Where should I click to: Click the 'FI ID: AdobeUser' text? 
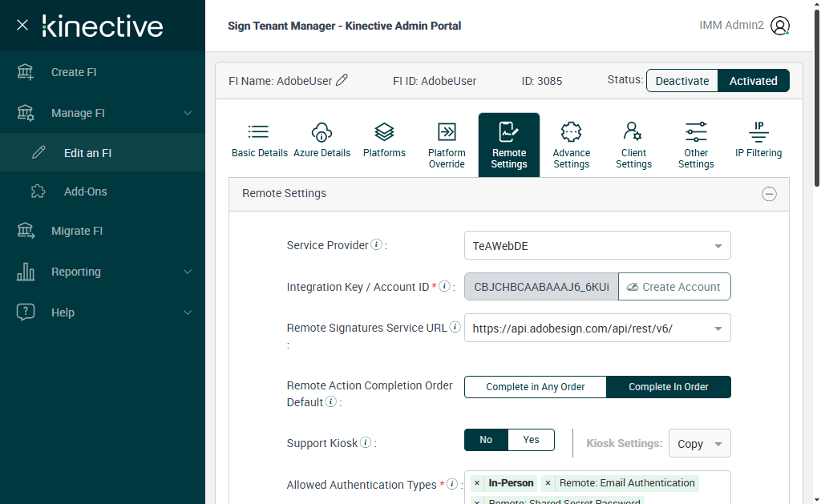435,81
